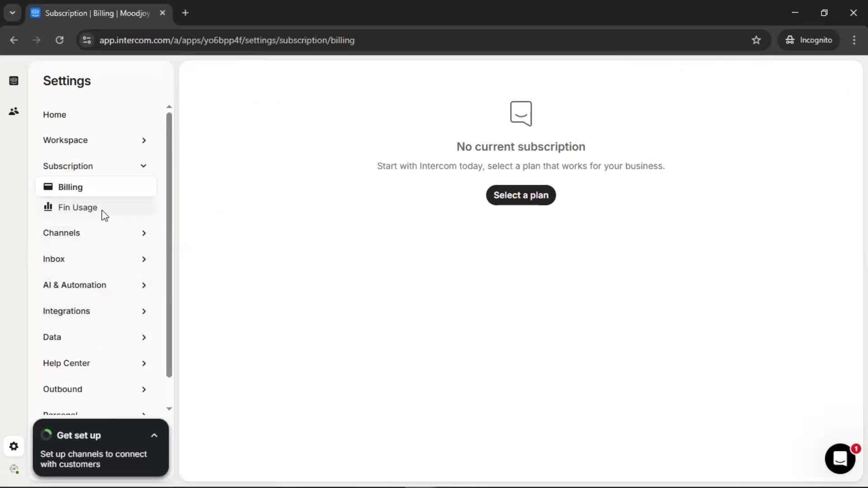Image resolution: width=868 pixels, height=488 pixels.
Task: Reload the page
Action: point(59,40)
